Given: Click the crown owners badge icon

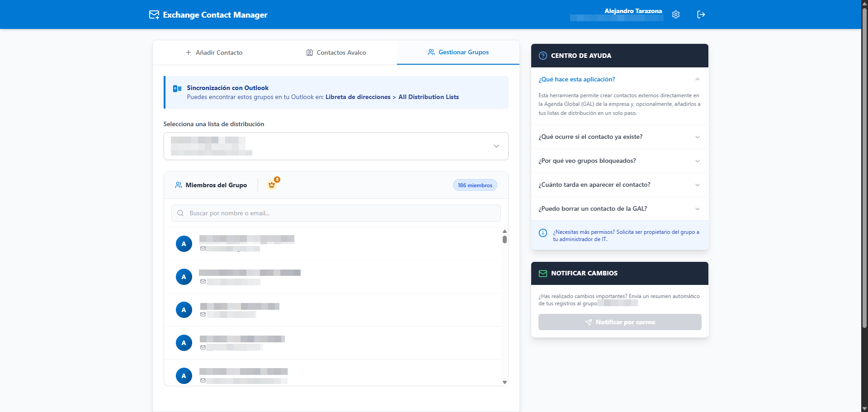Looking at the screenshot, I should [x=272, y=185].
